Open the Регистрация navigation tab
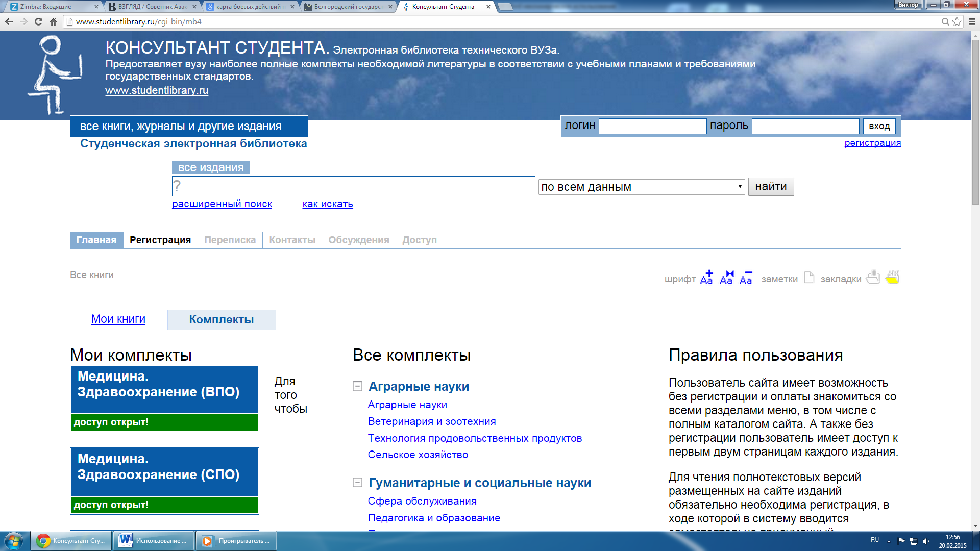This screenshot has width=980, height=551. click(x=160, y=240)
